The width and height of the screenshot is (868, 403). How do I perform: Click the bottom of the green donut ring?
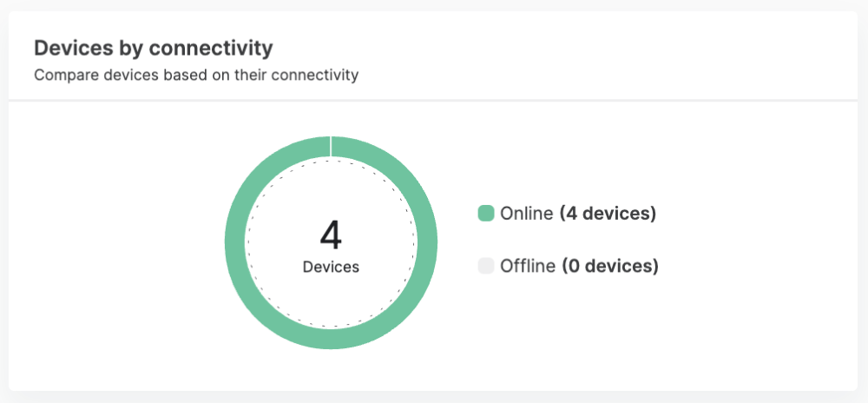coord(331,339)
